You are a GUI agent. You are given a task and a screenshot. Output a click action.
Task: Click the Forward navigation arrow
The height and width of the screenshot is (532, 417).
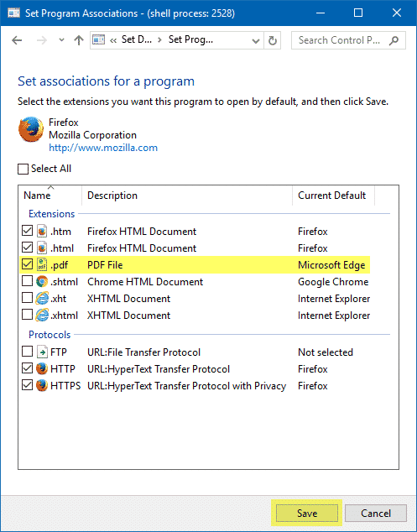[41, 41]
